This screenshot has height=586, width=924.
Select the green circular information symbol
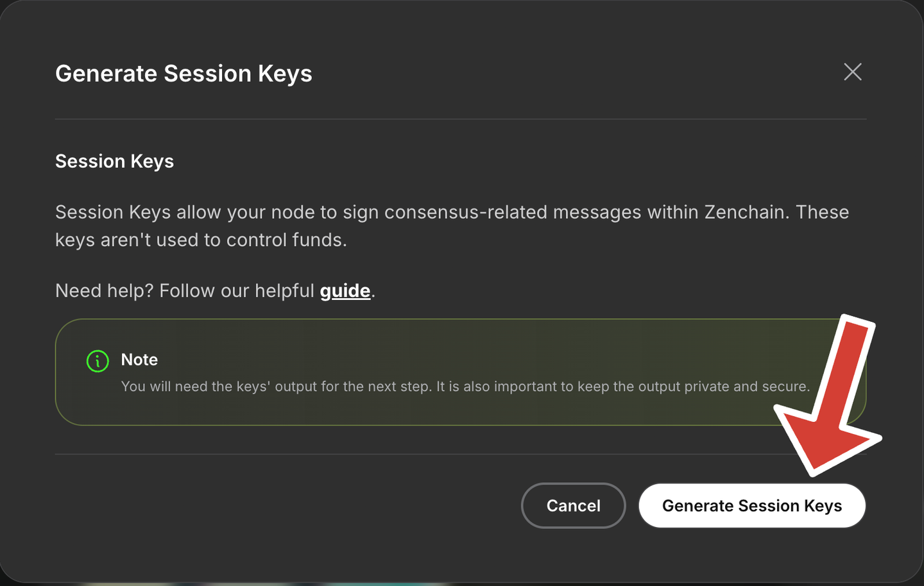[97, 361]
